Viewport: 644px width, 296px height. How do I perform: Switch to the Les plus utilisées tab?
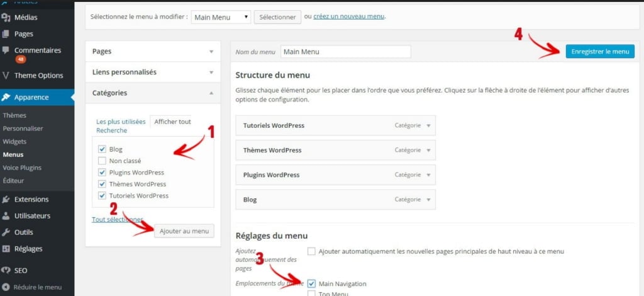pyautogui.click(x=121, y=122)
